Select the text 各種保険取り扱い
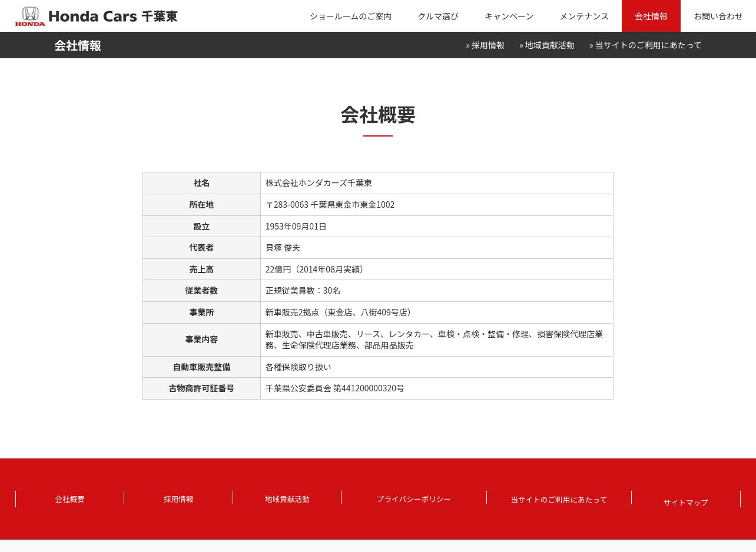This screenshot has width=756, height=552. [299, 367]
